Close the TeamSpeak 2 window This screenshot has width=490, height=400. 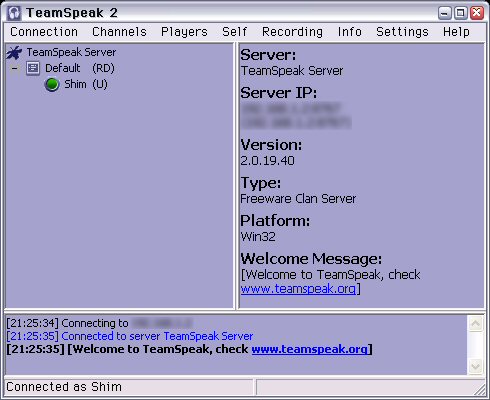pyautogui.click(x=477, y=13)
